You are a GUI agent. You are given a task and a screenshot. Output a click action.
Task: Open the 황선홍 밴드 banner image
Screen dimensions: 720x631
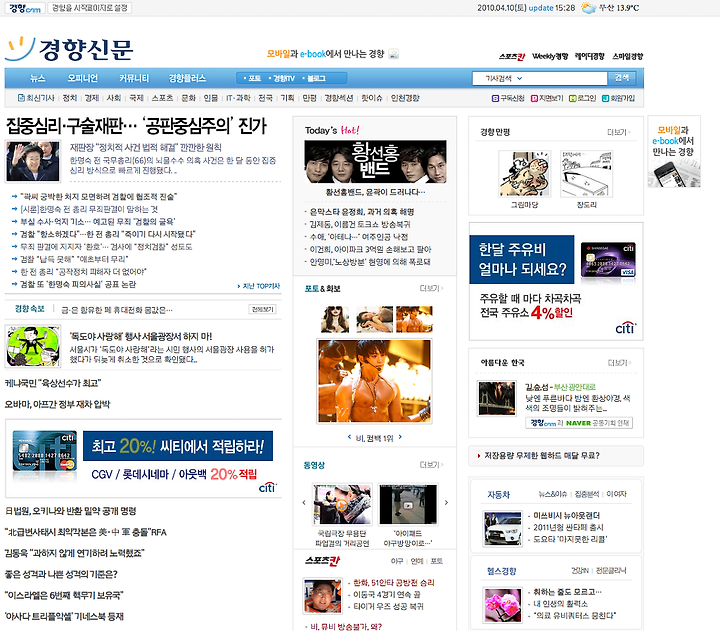(375, 162)
